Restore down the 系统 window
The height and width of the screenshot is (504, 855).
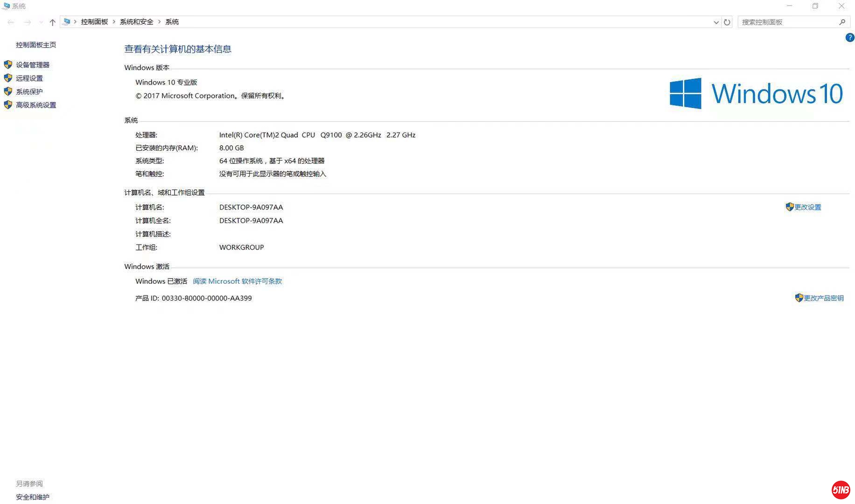click(815, 6)
